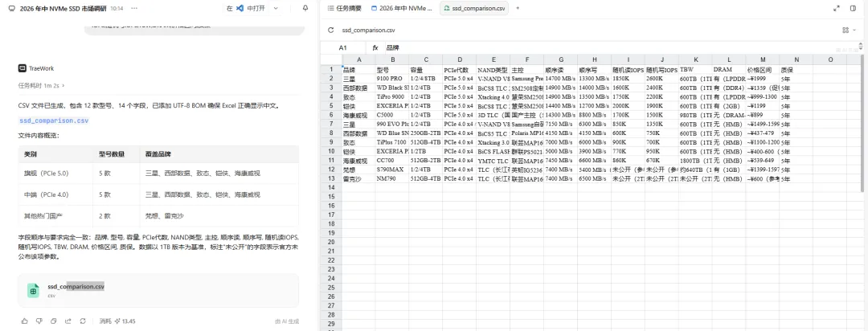Expand the open-in-app chevron dropdown
Screen dimensions: 868x331
pos(276,8)
